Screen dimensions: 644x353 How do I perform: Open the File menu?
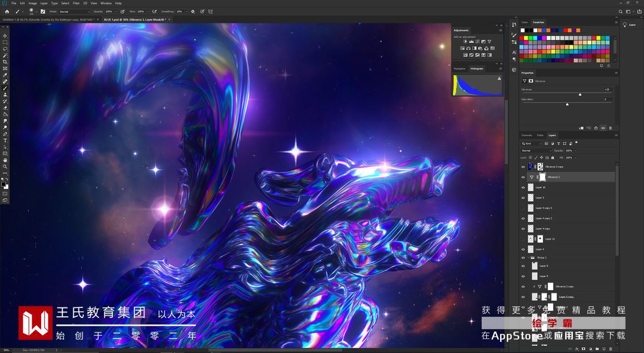(x=13, y=3)
